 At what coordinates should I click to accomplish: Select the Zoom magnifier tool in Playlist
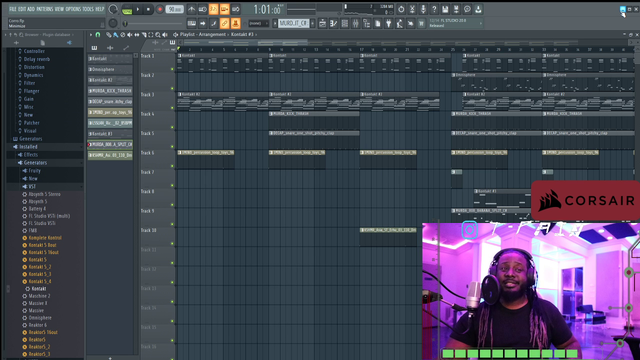pos(158,35)
